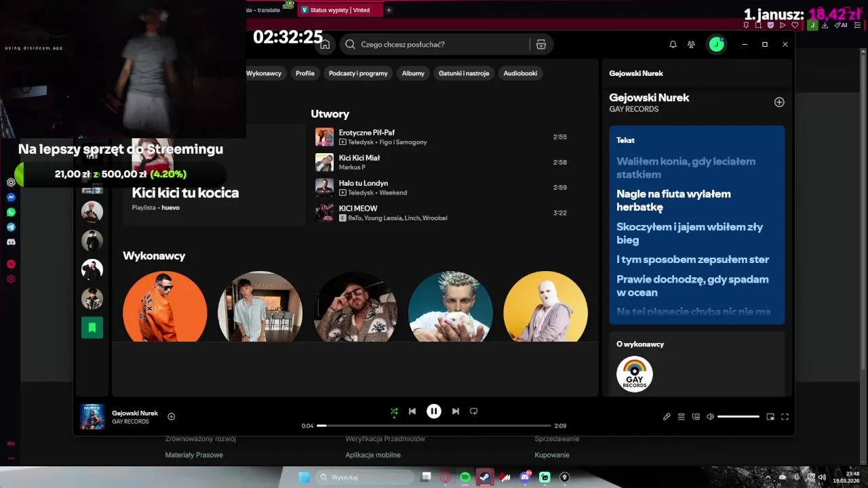The height and width of the screenshot is (488, 868).
Task: Open the browser AI button
Action: tap(842, 25)
